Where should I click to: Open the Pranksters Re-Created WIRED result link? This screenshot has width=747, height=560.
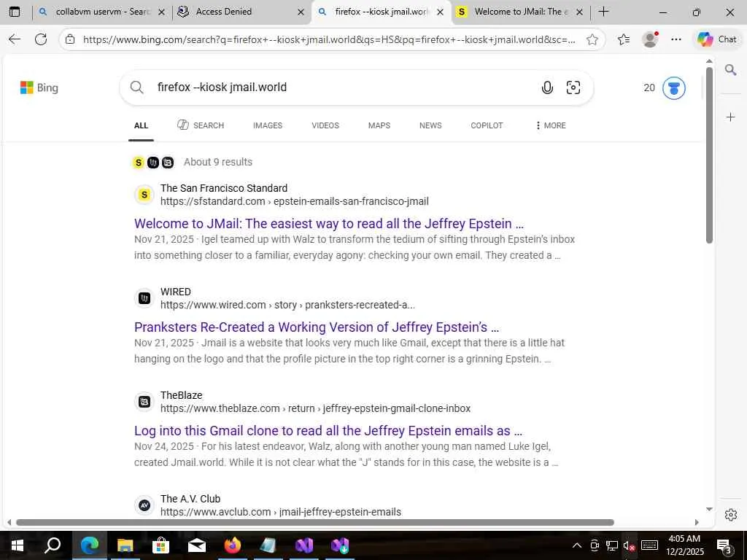pyautogui.click(x=317, y=327)
